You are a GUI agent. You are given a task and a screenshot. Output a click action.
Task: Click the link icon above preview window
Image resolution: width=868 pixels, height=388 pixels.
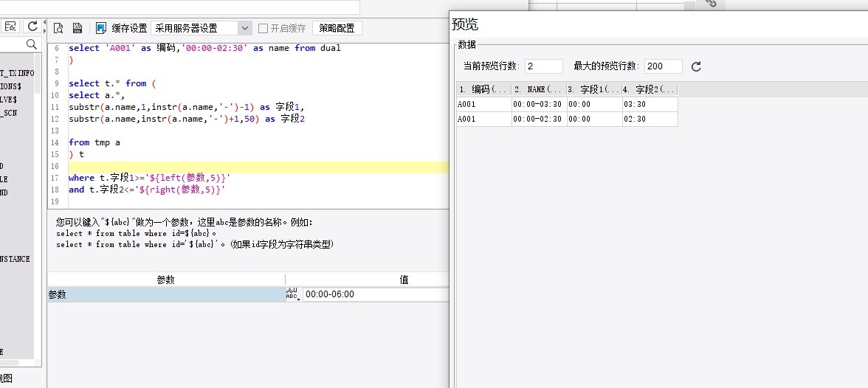tap(711, 4)
